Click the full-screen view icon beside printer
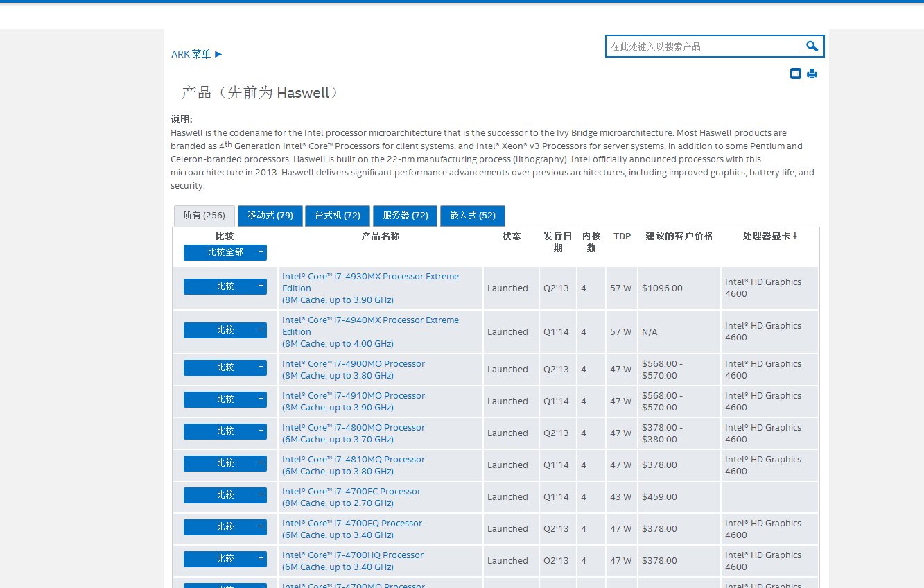 click(x=796, y=73)
